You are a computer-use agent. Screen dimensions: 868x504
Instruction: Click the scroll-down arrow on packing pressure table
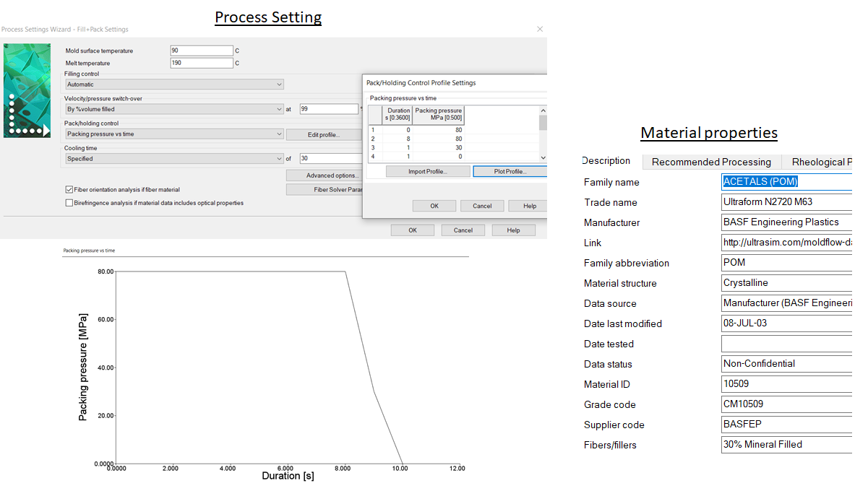[x=541, y=157]
